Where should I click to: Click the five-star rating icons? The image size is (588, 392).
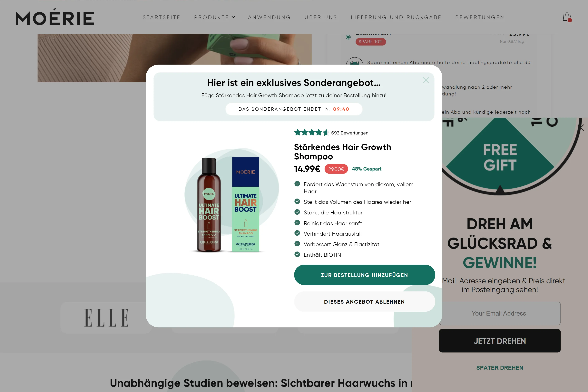pyautogui.click(x=311, y=132)
